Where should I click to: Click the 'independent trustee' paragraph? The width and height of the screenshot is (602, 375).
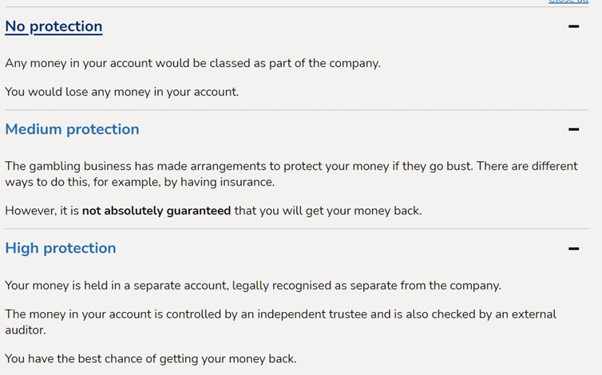[281, 322]
